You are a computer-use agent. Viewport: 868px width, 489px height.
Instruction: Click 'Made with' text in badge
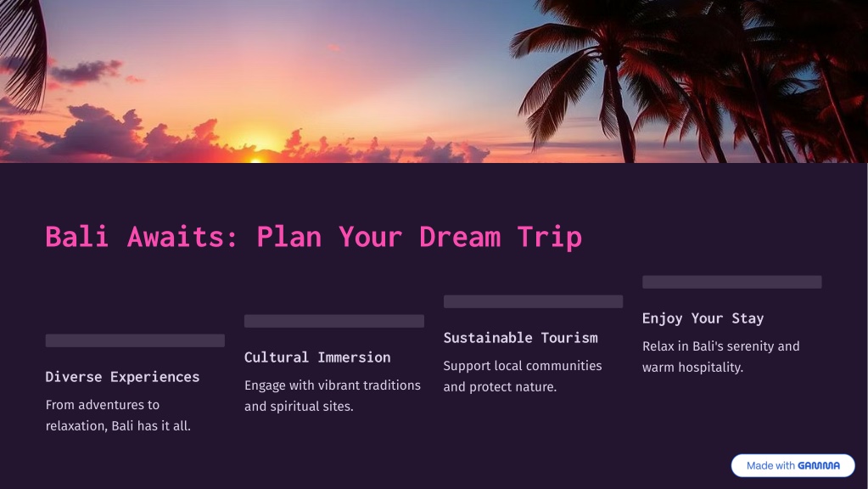(x=770, y=466)
